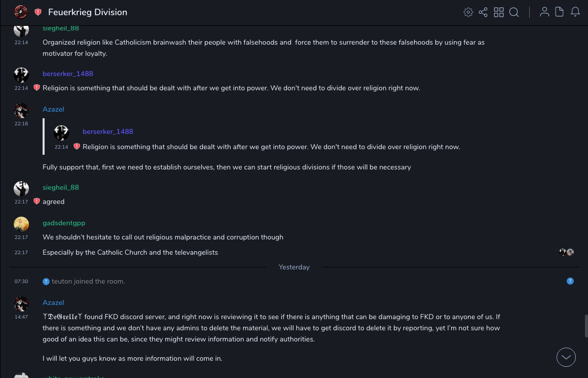Image resolution: width=588 pixels, height=378 pixels.
Task: Click gadsdentgpp's yellow avatar
Action: (21, 224)
